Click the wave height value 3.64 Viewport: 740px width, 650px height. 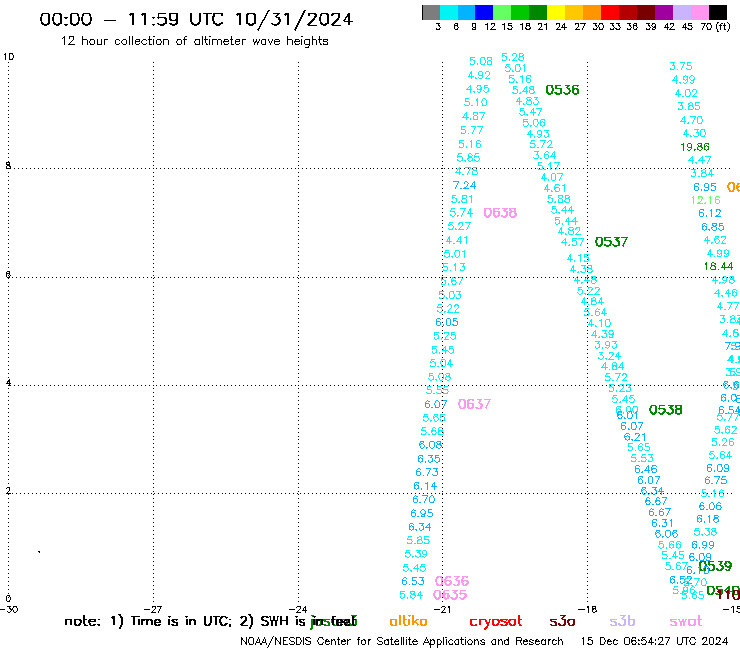545,155
